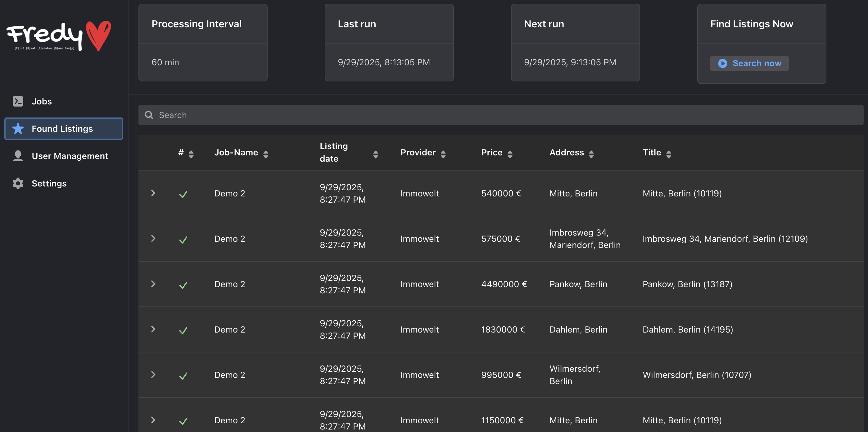Click green checkmark for 540000 € listing

[183, 194]
